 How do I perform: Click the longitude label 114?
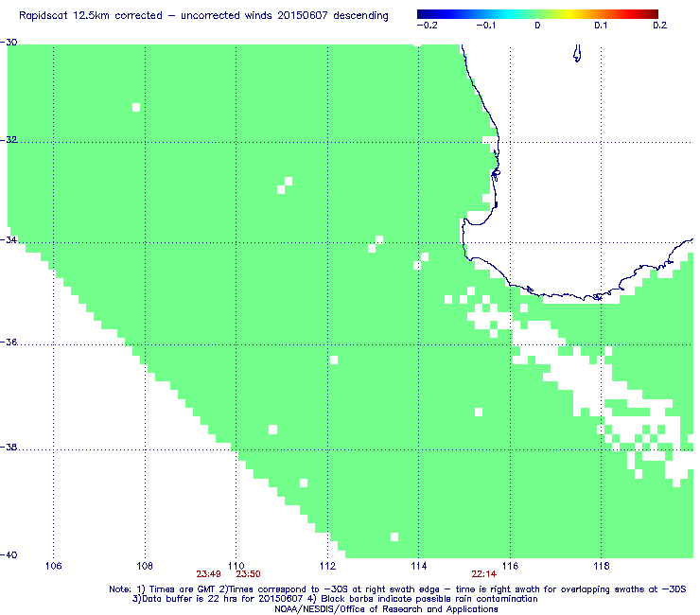[x=418, y=566]
